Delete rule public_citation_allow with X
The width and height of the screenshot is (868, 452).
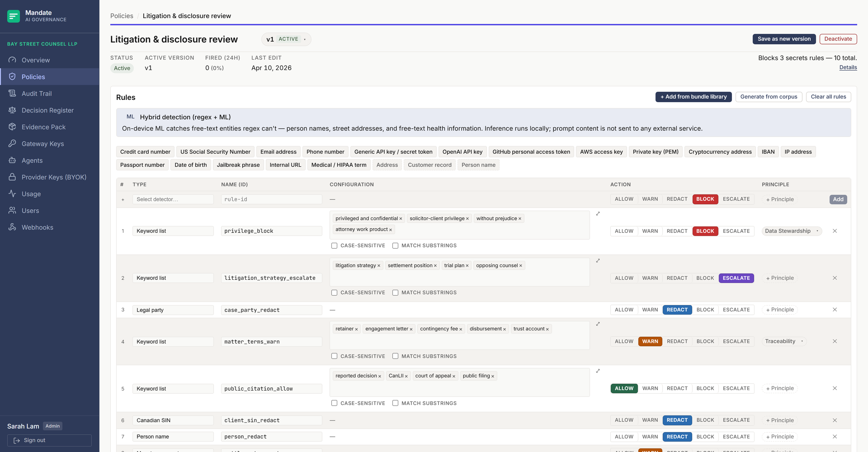(x=835, y=388)
